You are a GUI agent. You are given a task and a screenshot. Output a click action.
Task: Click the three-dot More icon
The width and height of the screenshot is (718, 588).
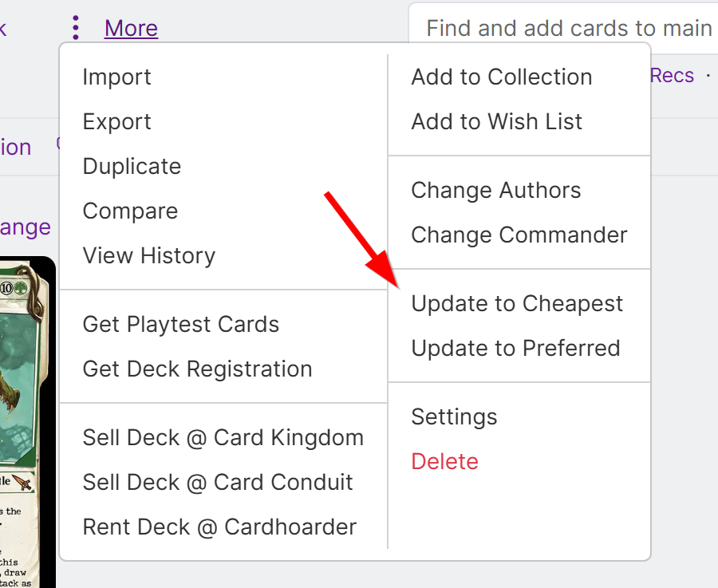tap(76, 28)
